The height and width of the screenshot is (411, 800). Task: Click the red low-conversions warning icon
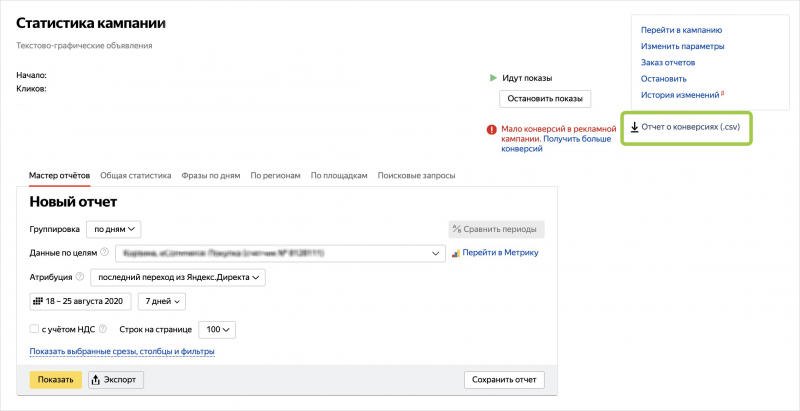coord(491,129)
